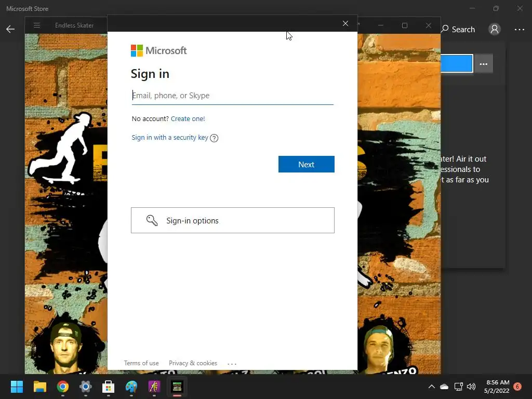Open gray ellipsis button beside blue button

[484, 64]
